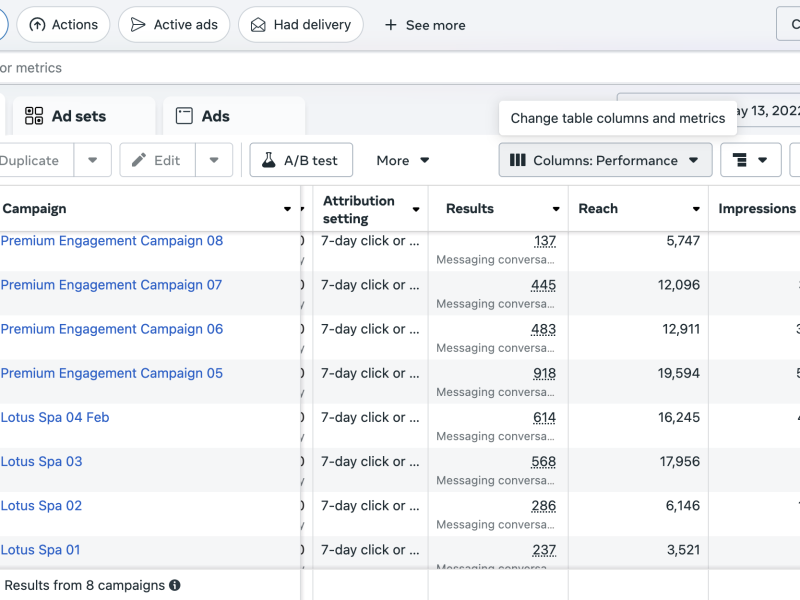Open Columns: Performance dropdown

(x=605, y=160)
